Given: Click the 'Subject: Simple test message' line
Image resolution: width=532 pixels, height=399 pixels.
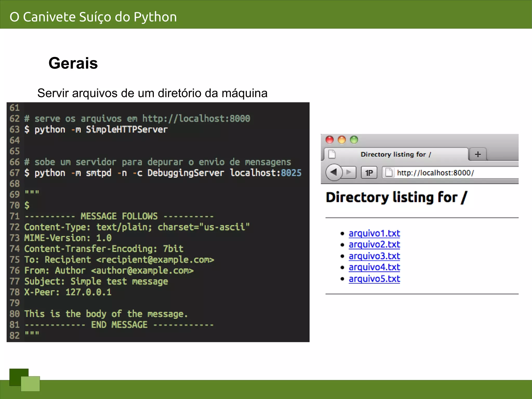Looking at the screenshot, I should (x=96, y=282).
